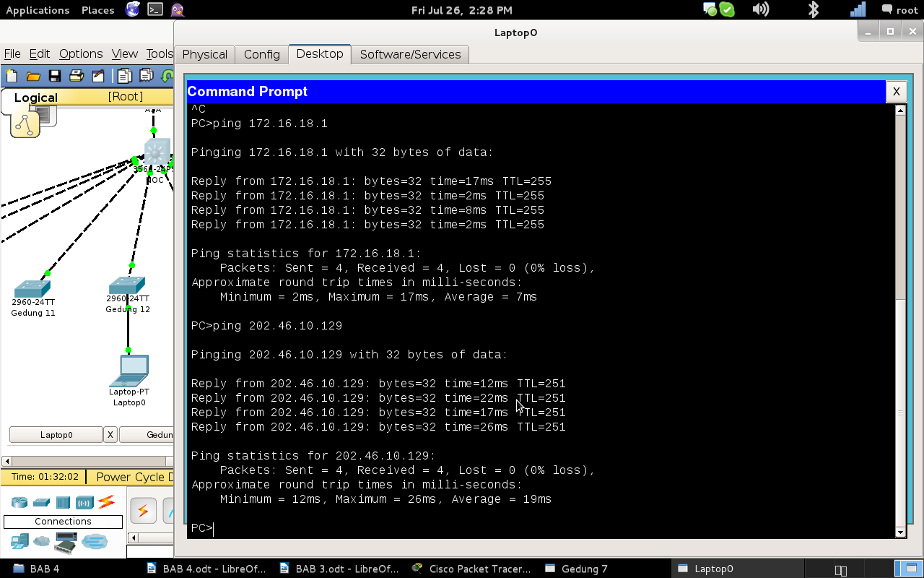This screenshot has width=924, height=578.
Task: Switch to Gedung 7 taskbar window
Action: click(577, 569)
